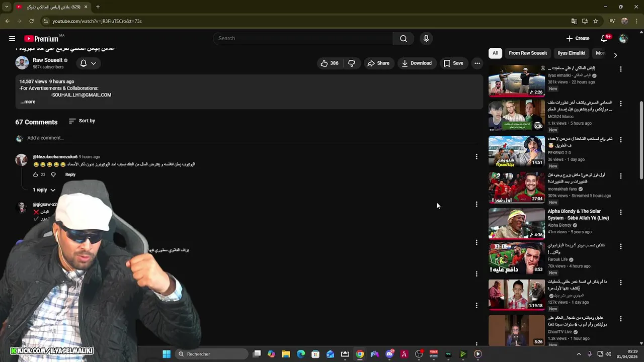Open volume control in system tray
The height and width of the screenshot is (362, 644).
tap(608, 354)
